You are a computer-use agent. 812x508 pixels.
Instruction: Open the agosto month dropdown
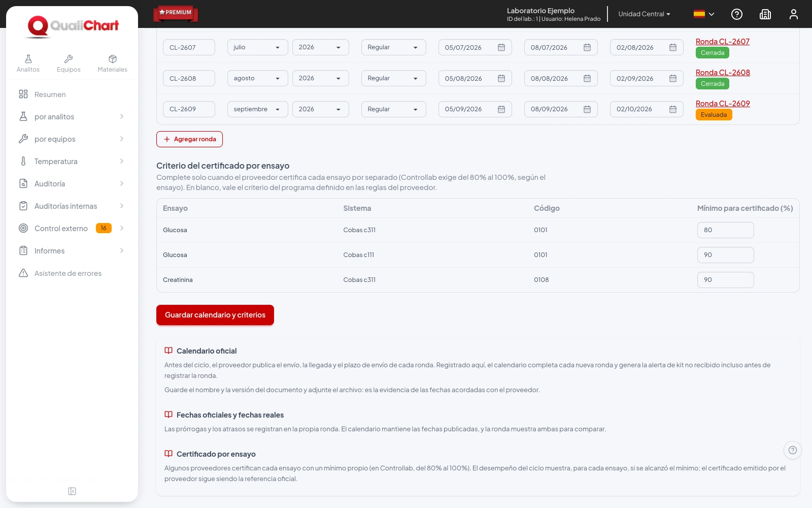258,78
